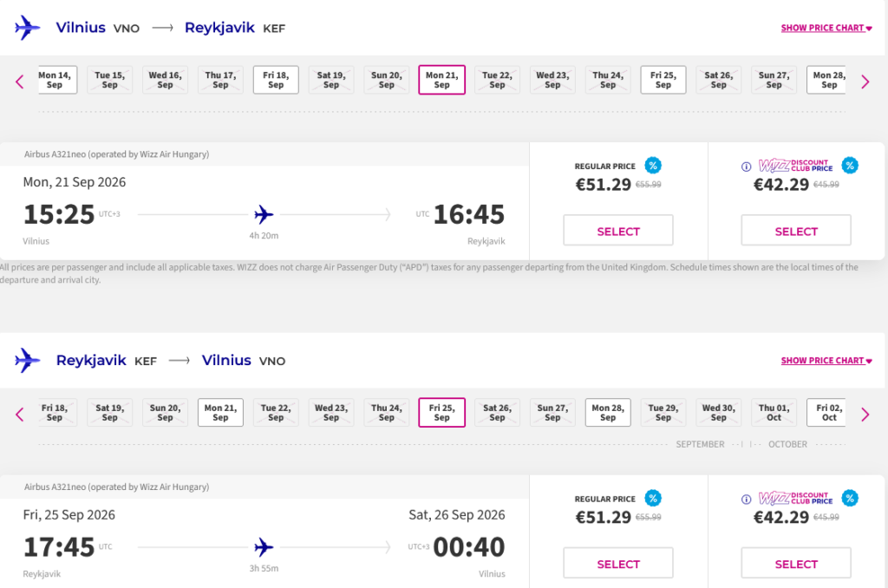
Task: Click info icon beside return WIZZ Discount Club
Action: pyautogui.click(x=747, y=499)
